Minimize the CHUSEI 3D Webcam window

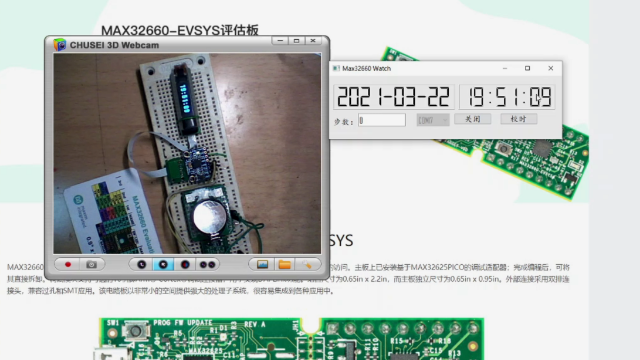click(280, 40)
